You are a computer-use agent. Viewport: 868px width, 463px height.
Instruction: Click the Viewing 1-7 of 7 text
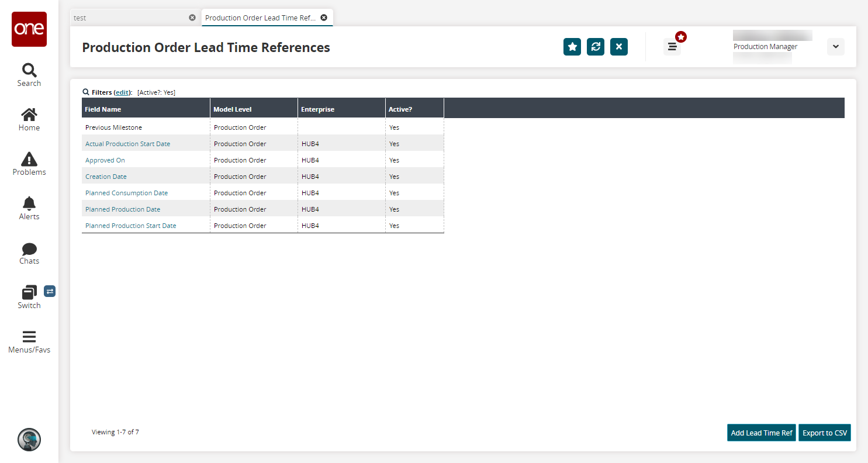pyautogui.click(x=115, y=432)
